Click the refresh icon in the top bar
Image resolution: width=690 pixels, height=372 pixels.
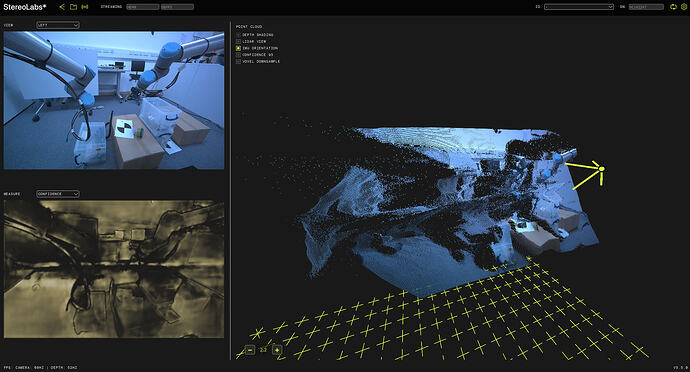coord(673,7)
